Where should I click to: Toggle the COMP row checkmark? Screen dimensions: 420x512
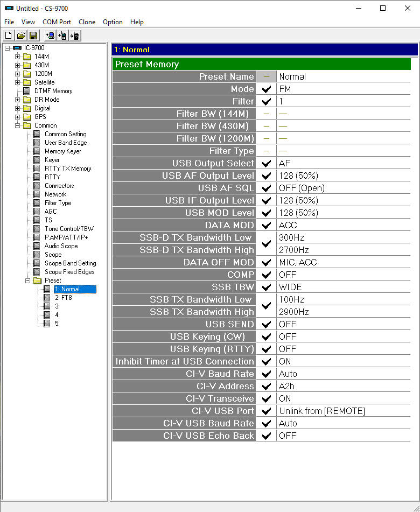coord(266,275)
